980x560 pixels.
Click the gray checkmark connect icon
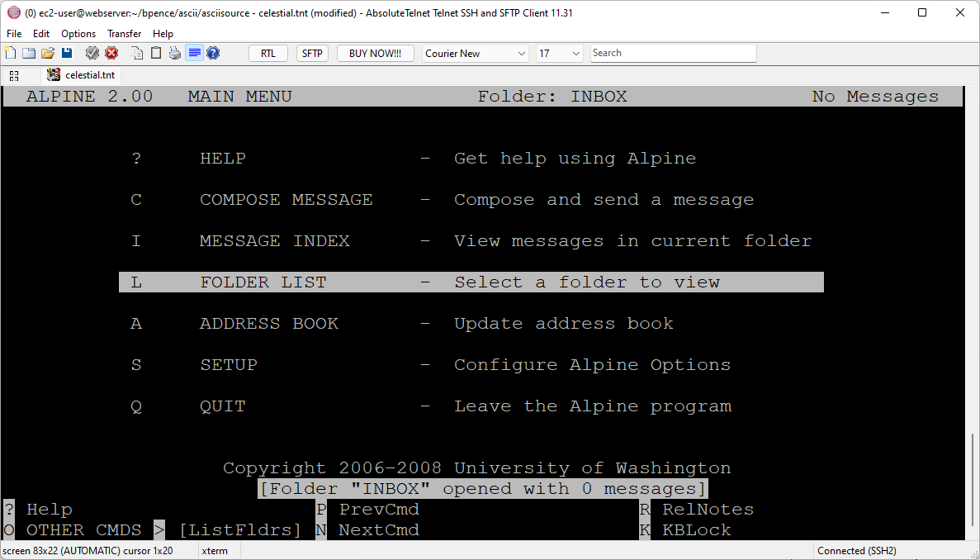coord(92,53)
